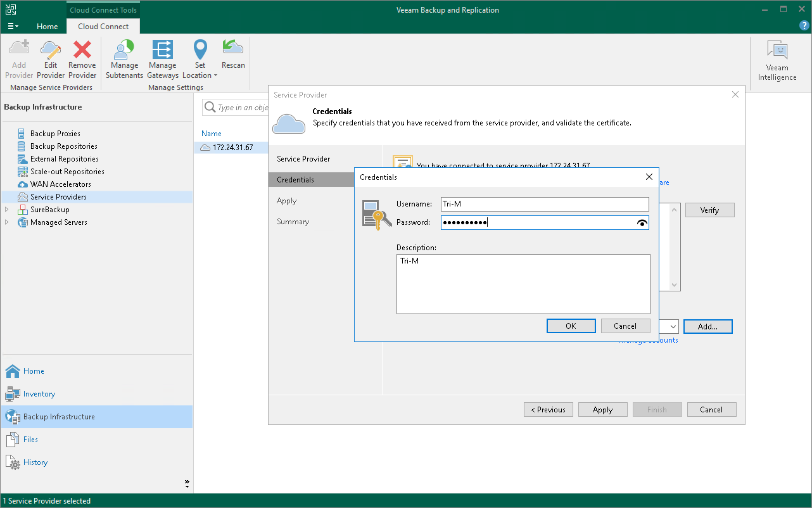Expand the navigation pane overflow chevron
This screenshot has height=508, width=812.
point(187,483)
